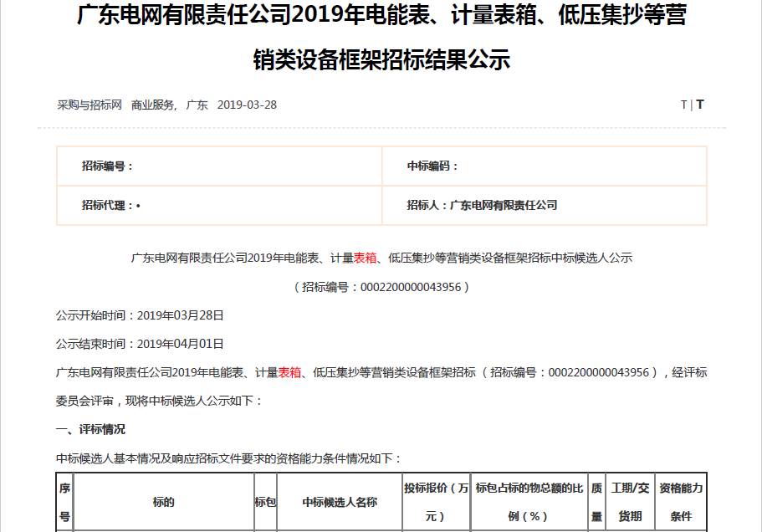Select the 广东 region tag
The width and height of the screenshot is (762, 532).
click(197, 105)
